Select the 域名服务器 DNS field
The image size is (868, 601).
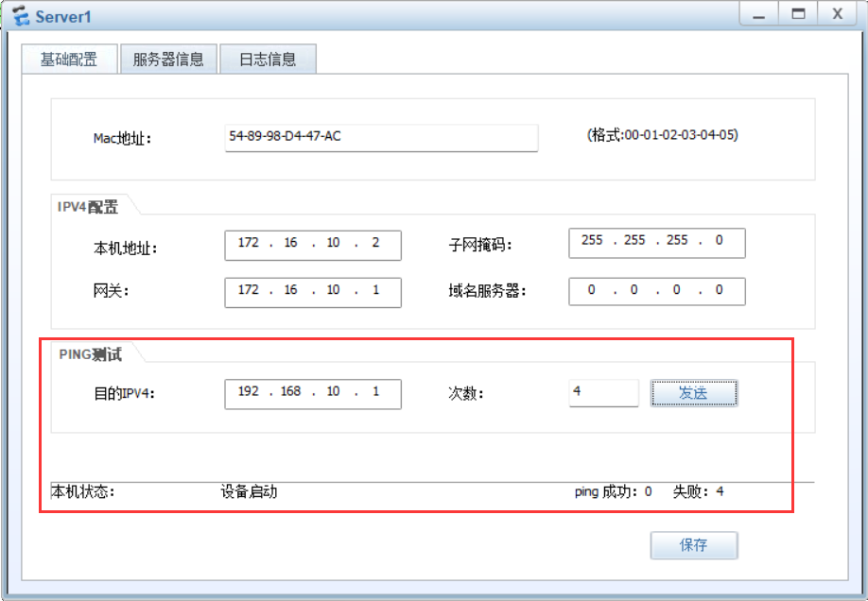coord(656,290)
